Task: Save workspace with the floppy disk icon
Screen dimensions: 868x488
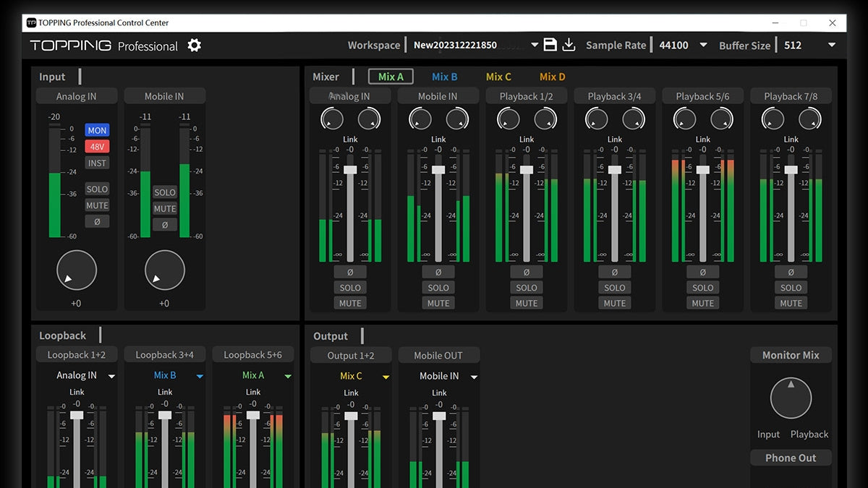Action: pos(550,45)
